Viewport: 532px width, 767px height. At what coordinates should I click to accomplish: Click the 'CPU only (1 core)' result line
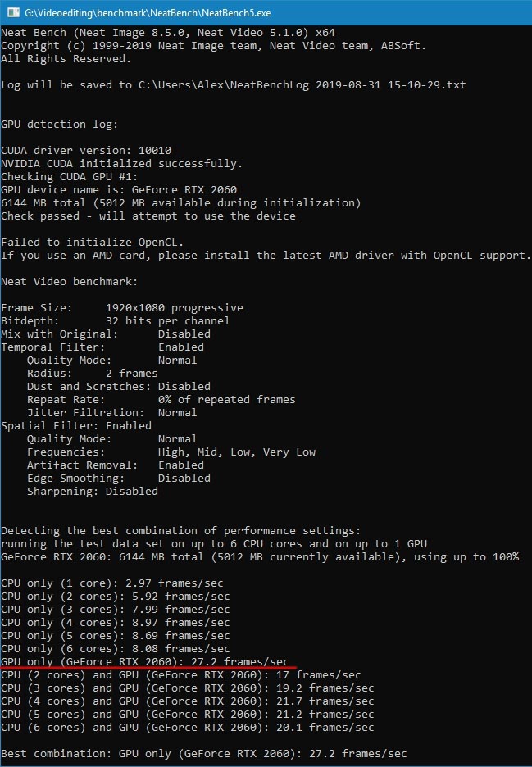click(x=112, y=583)
